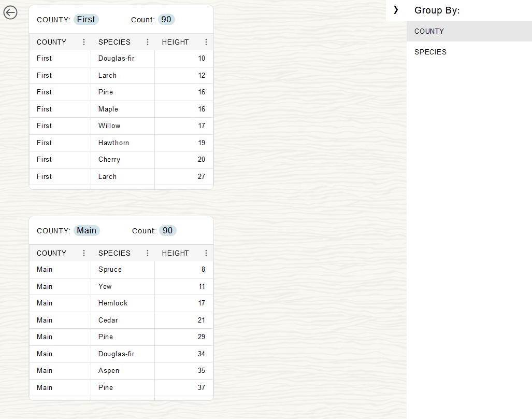Click the COUNTY column header in First table
The image size is (532, 419).
coord(52,42)
